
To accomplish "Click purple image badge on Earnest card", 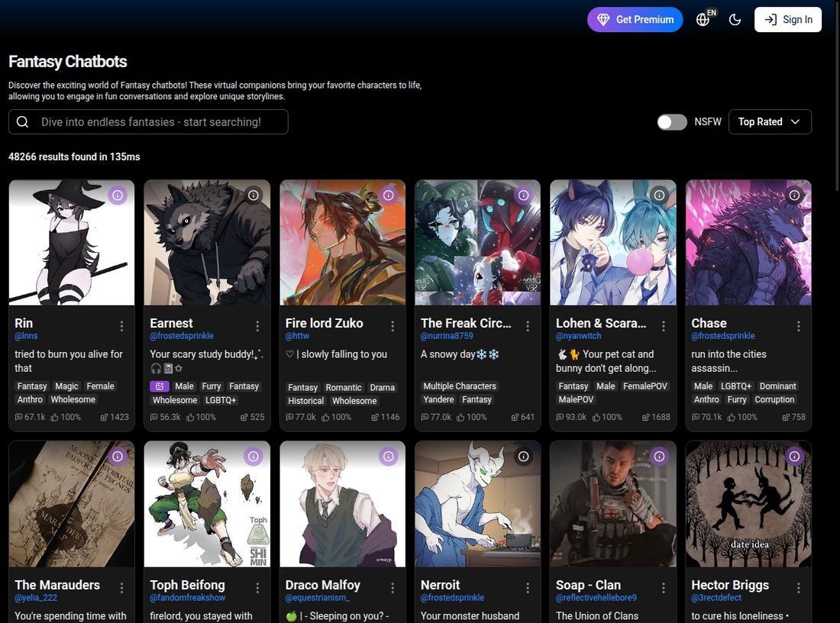I will [x=160, y=386].
